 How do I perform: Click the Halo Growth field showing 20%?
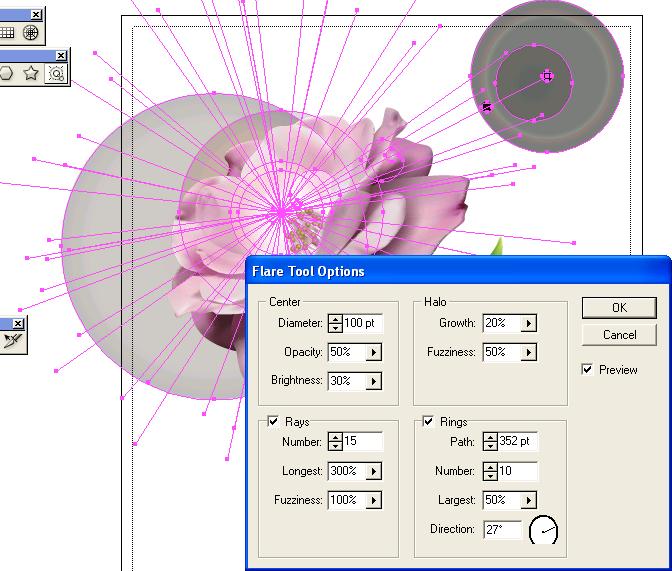(501, 323)
